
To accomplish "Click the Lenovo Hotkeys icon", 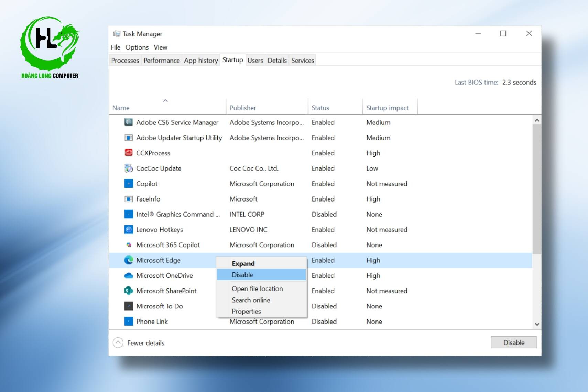I will pyautogui.click(x=128, y=230).
